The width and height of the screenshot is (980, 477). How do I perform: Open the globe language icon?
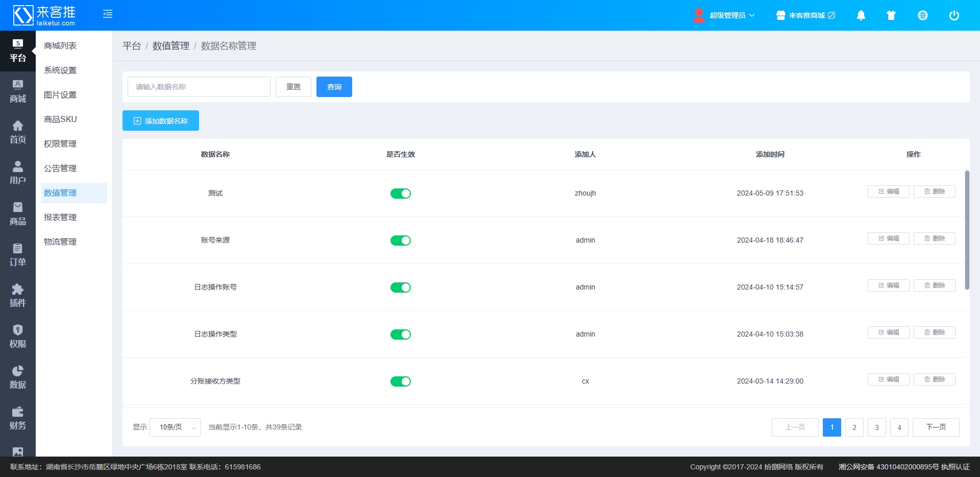(x=922, y=15)
